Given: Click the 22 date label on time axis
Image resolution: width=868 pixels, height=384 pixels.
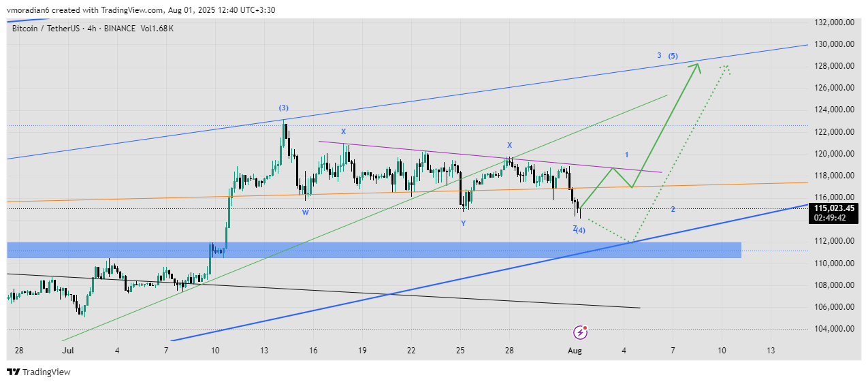Looking at the screenshot, I should 411,350.
